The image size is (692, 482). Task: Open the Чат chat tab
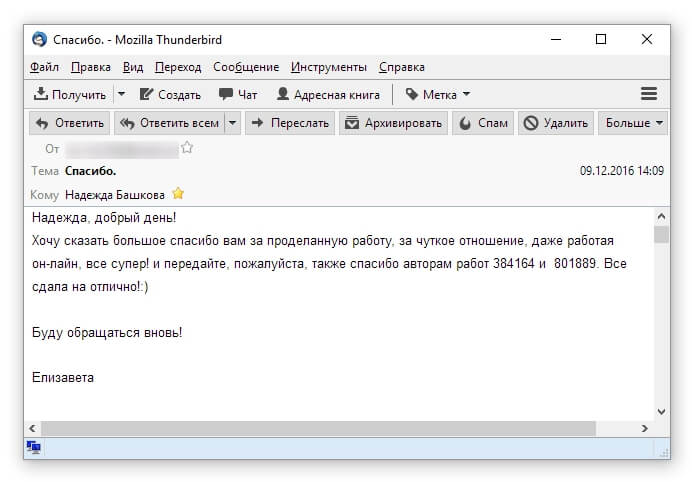point(237,94)
